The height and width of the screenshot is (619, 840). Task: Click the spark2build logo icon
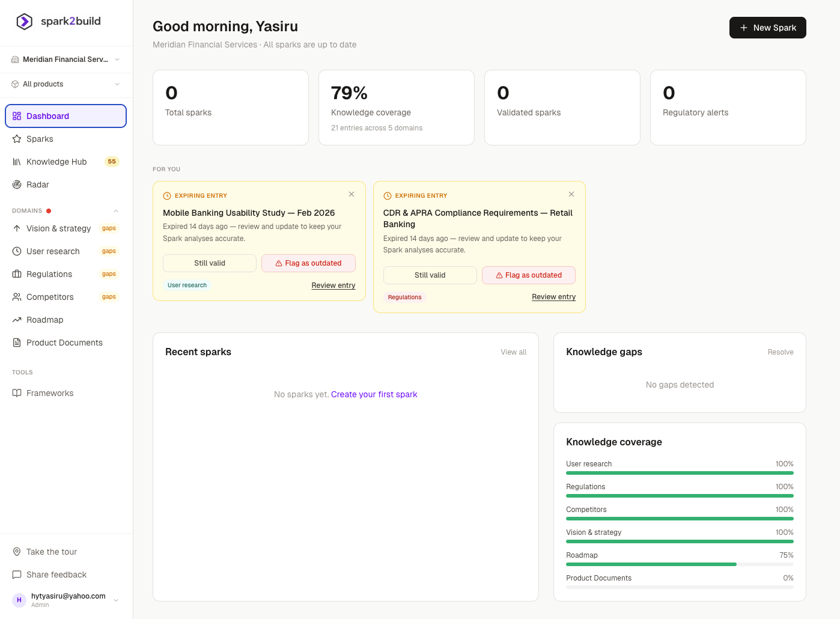[x=24, y=22]
